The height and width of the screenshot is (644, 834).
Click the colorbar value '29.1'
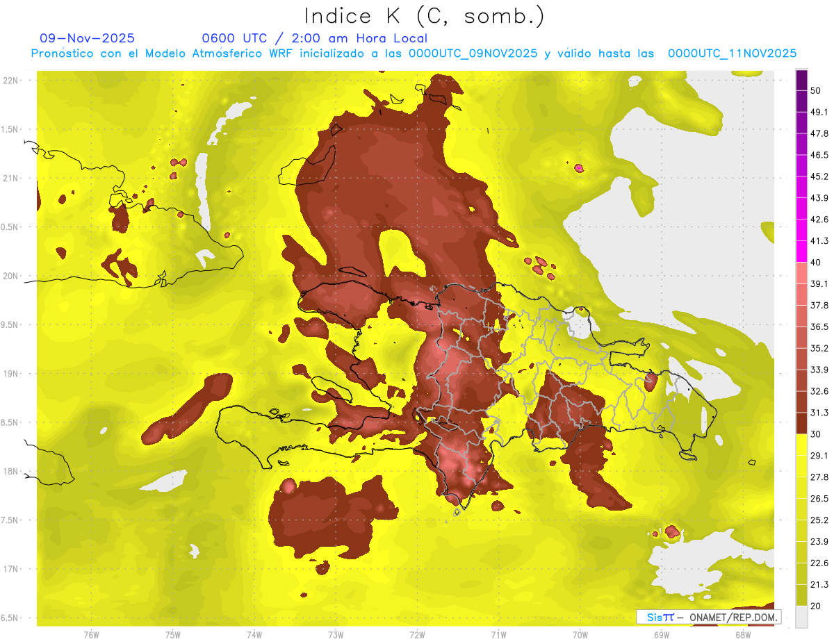pos(819,456)
